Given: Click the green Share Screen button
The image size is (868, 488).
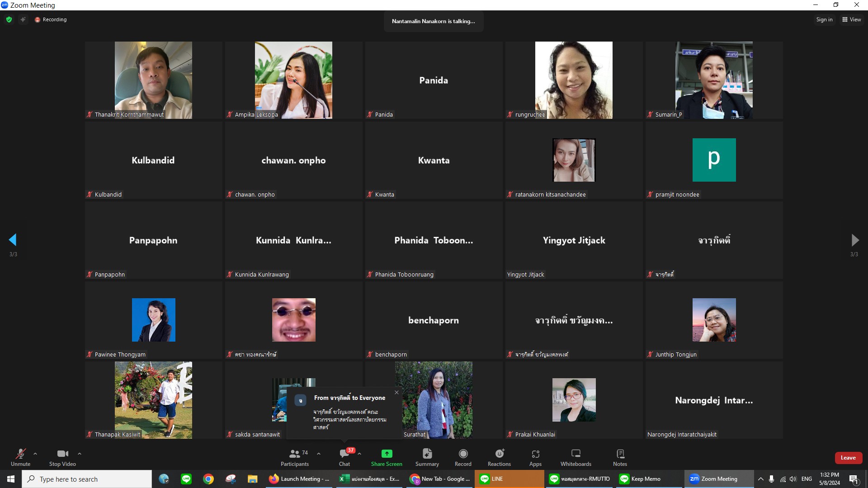Looking at the screenshot, I should pos(387,457).
